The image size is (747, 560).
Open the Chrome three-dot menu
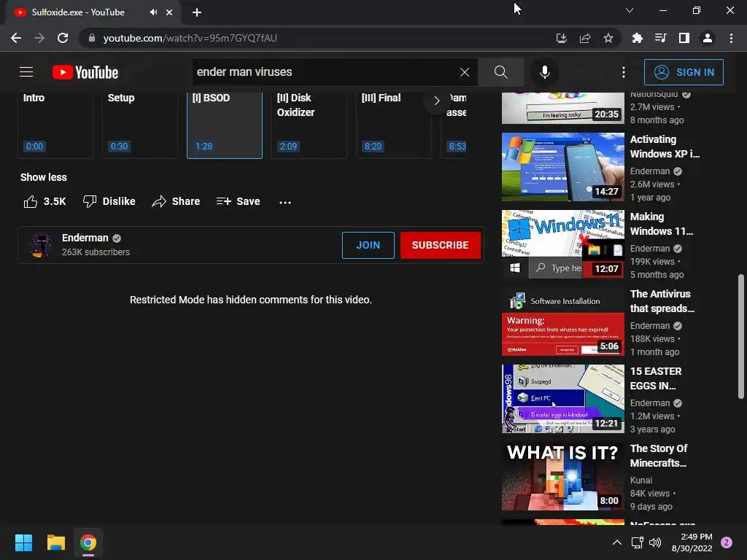731,38
